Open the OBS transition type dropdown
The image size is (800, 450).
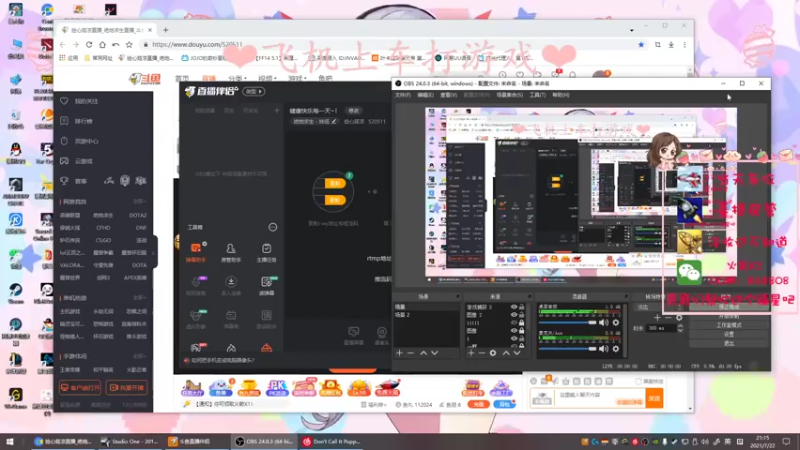point(660,307)
